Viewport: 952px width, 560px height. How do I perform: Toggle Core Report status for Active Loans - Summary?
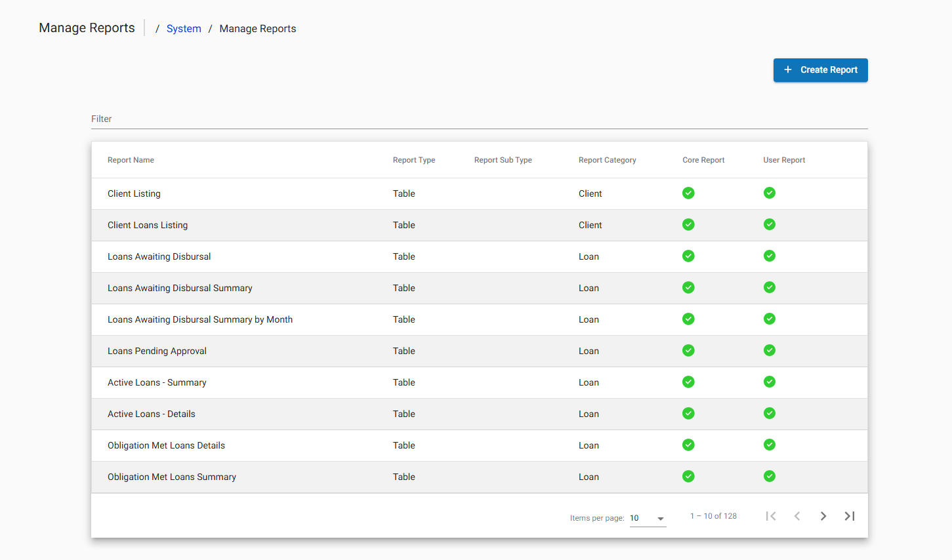pos(688,382)
